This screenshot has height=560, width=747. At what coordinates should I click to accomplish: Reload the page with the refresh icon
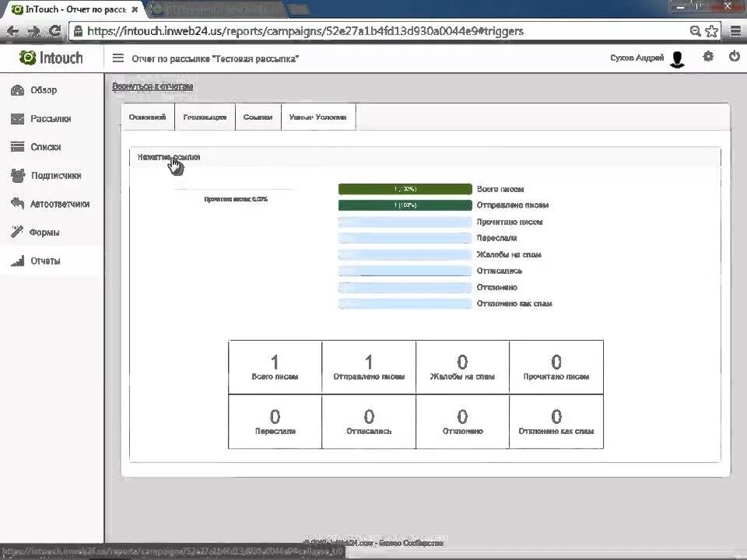[x=54, y=31]
